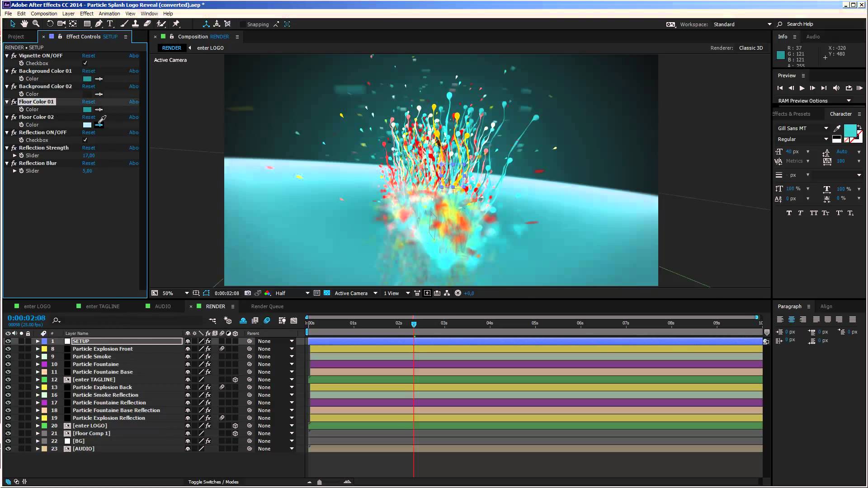Image resolution: width=868 pixels, height=488 pixels.
Task: Click the current-time indicator in timeline ruler
Action: click(x=414, y=324)
